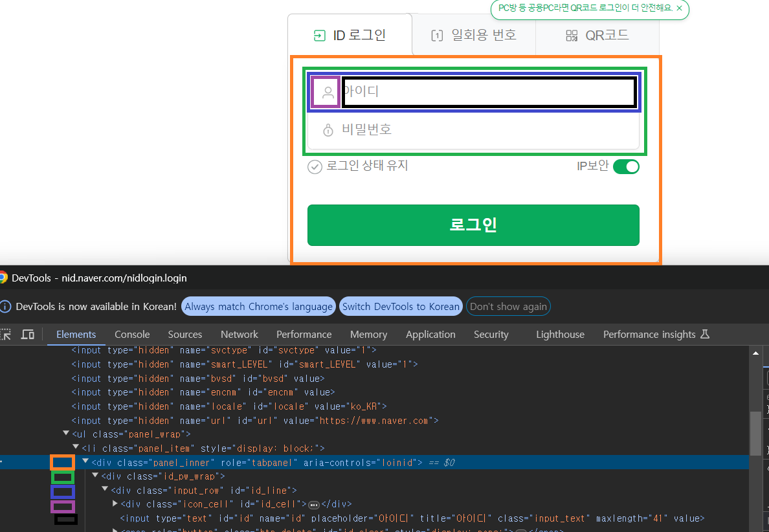Select the QR코드 login tab

597,35
